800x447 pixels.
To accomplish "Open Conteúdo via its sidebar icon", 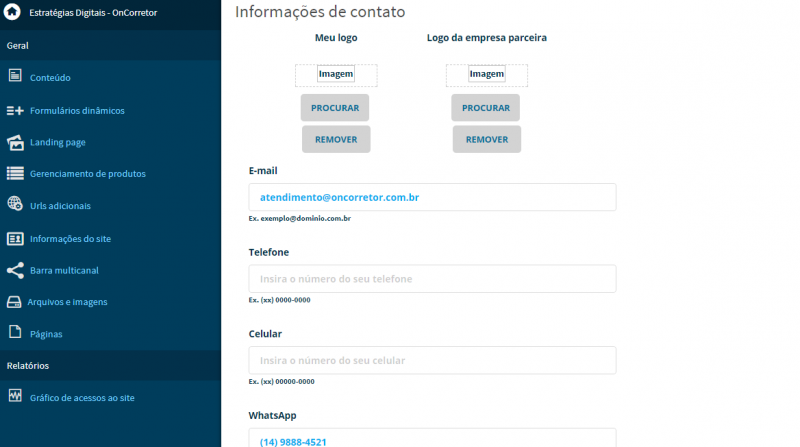I will 15,76.
